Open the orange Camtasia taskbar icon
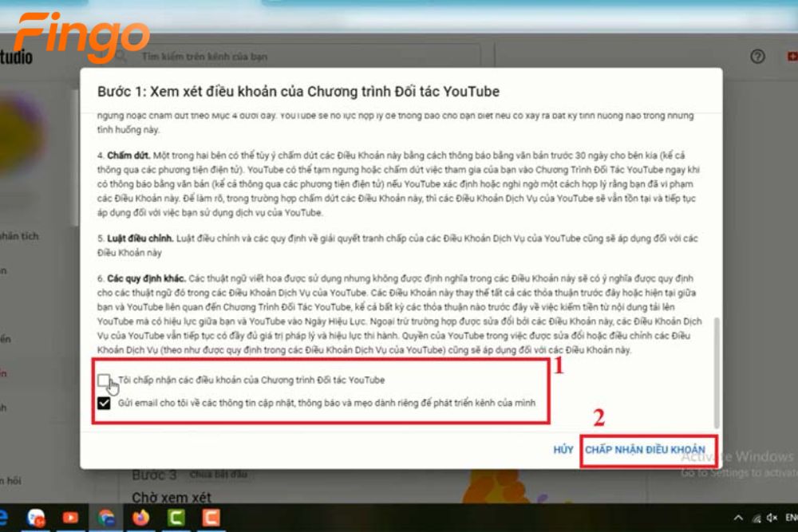Image resolution: width=798 pixels, height=532 pixels. point(211,518)
